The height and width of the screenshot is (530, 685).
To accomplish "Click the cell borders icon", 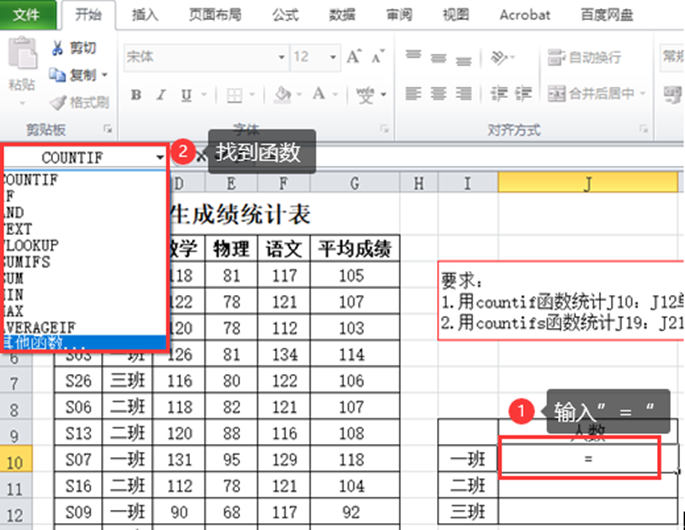I will pyautogui.click(x=235, y=95).
